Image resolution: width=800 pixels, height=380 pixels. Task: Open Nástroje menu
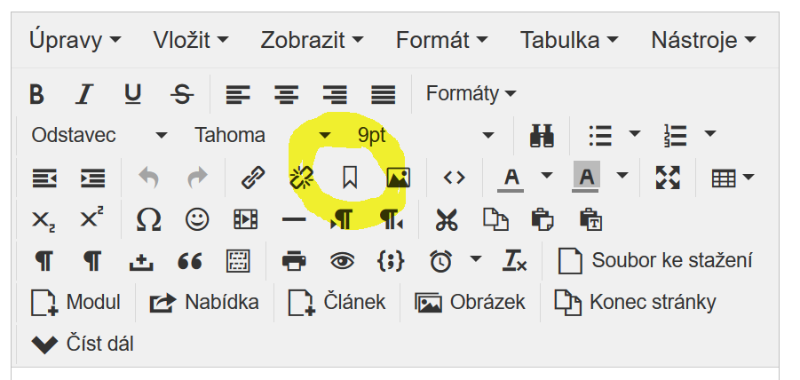tap(704, 40)
